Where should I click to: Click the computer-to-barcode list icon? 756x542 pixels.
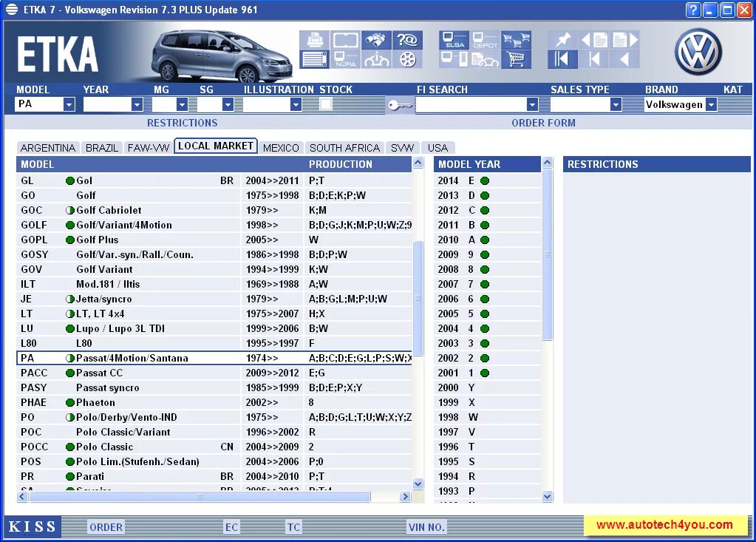pos(454,59)
